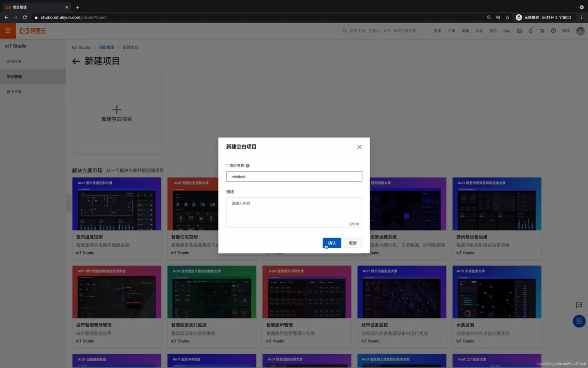Click the 取消 button in the dialog
Image resolution: width=588 pixels, height=368 pixels.
pos(353,243)
